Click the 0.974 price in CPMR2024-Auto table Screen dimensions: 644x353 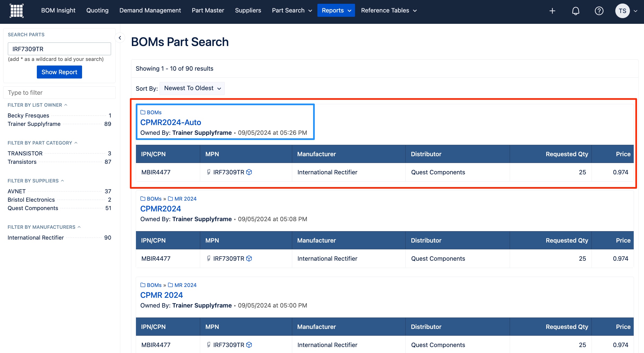pos(620,172)
